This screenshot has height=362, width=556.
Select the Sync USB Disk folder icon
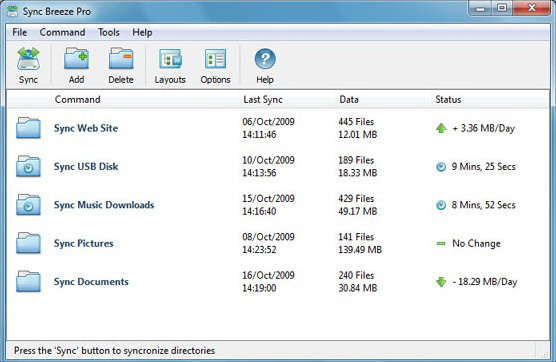coord(28,166)
